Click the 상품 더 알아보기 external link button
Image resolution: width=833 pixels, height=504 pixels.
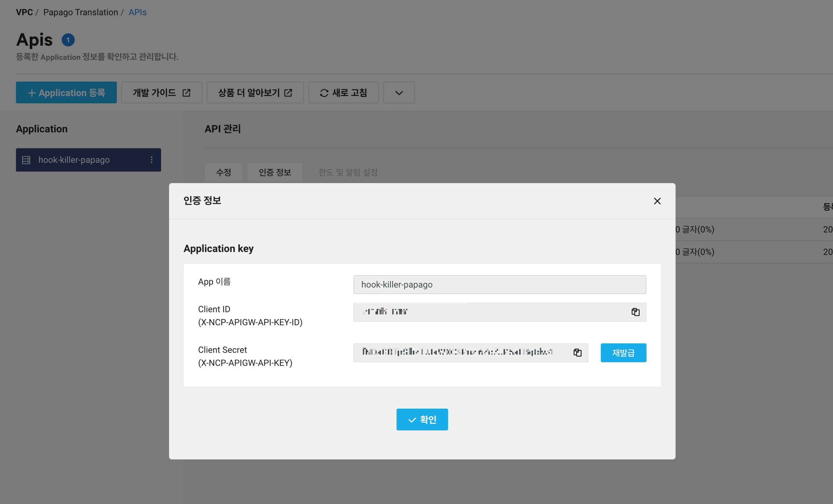click(255, 93)
